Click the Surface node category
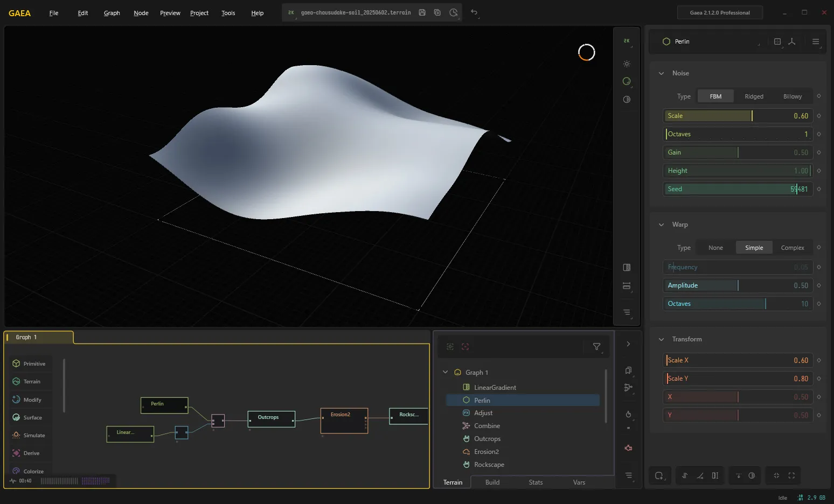This screenshot has width=834, height=504. pyautogui.click(x=30, y=417)
